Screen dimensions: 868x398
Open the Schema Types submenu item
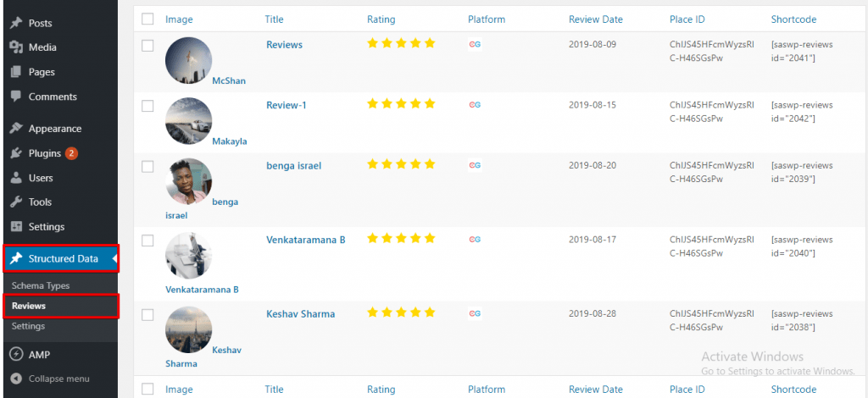(41, 285)
